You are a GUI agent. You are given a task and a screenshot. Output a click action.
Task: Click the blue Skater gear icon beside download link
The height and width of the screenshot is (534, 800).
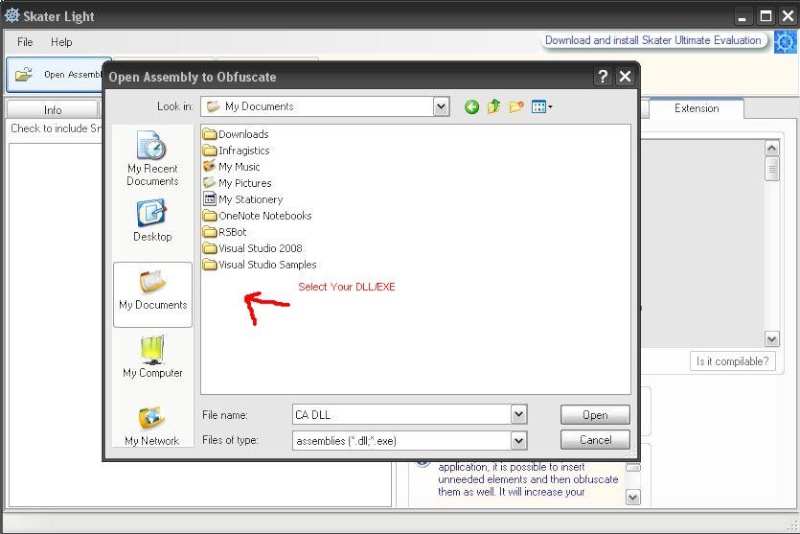pos(785,41)
